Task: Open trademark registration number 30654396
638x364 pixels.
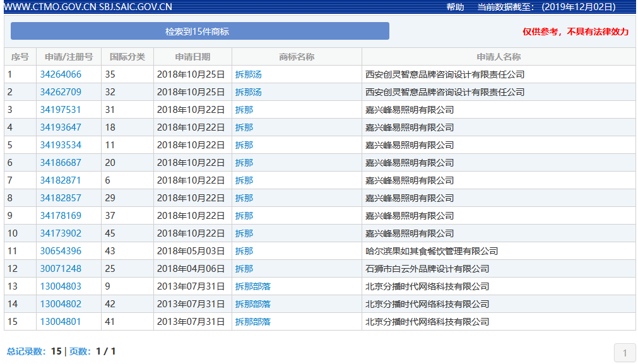Action: (59, 250)
